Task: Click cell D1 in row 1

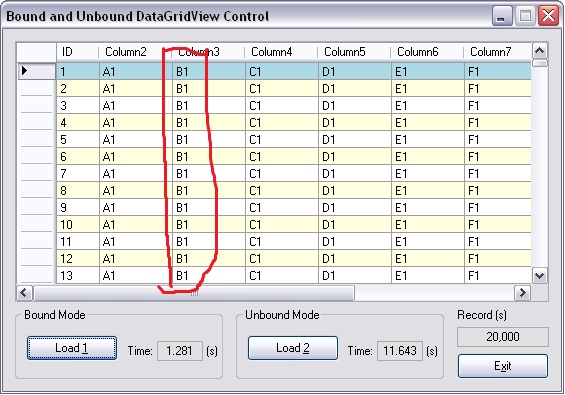Action: coord(355,71)
